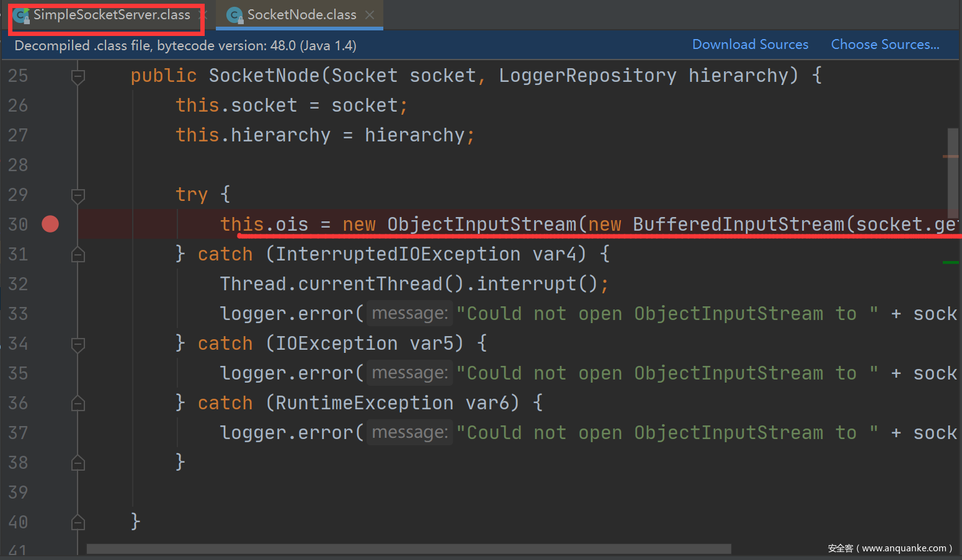Image resolution: width=962 pixels, height=560 pixels.
Task: Click the SocketNode class file icon
Action: (x=235, y=16)
